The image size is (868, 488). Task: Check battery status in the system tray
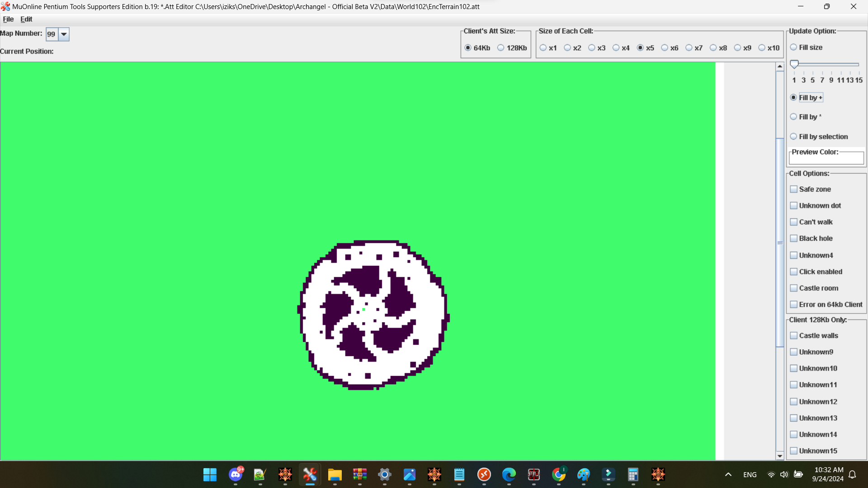[798, 474]
